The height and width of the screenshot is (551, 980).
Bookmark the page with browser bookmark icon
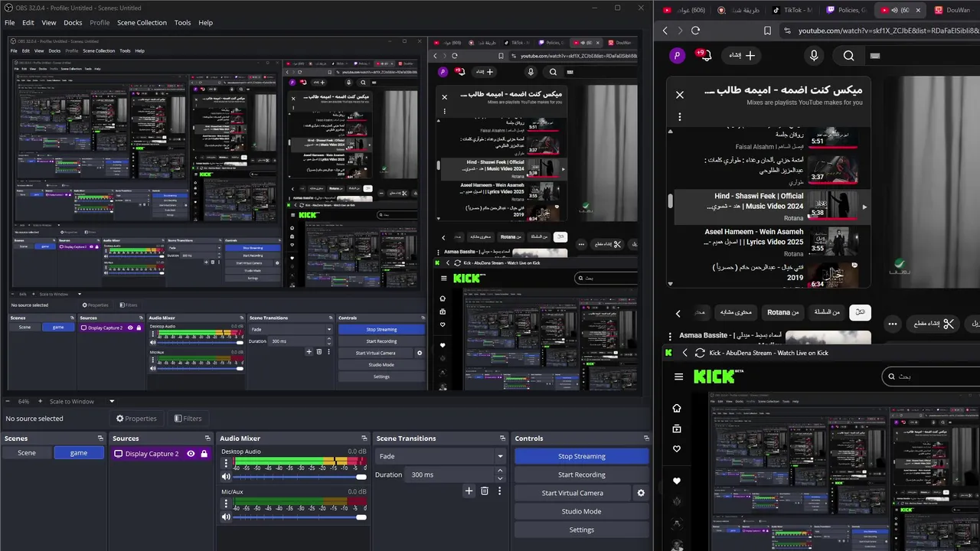pos(767,31)
